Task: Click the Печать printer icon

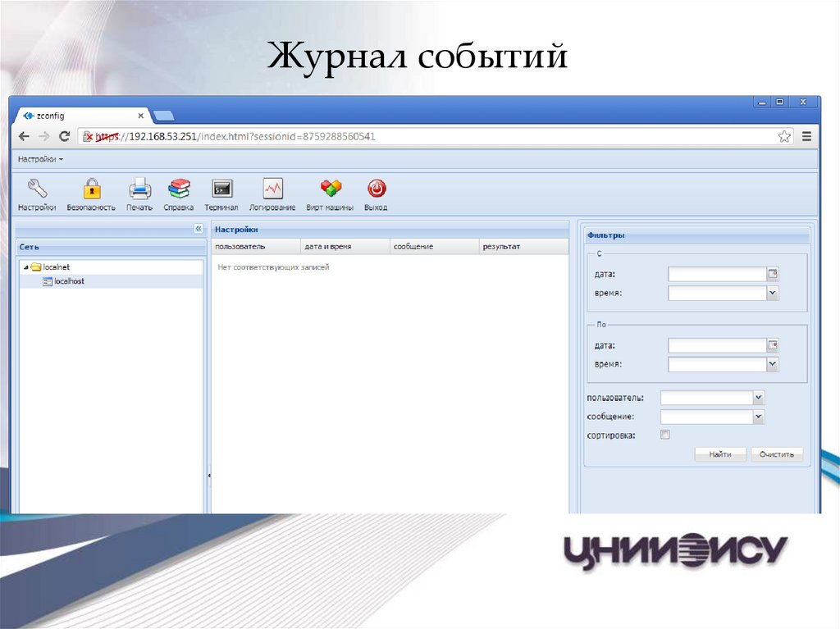Action: coord(139,189)
